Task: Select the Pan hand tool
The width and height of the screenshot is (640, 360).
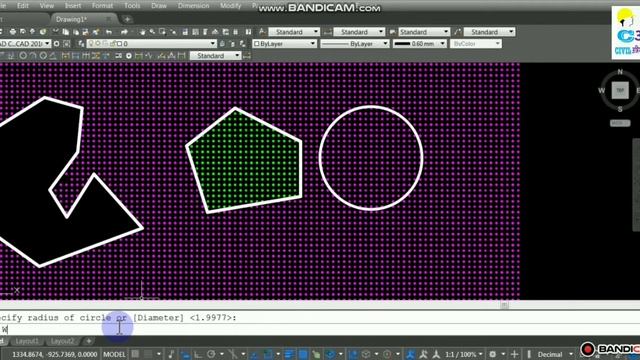Action: [142, 32]
